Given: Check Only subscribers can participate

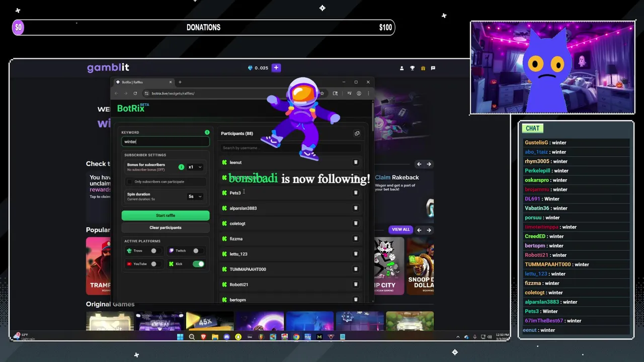Looking at the screenshot, I should 130,182.
